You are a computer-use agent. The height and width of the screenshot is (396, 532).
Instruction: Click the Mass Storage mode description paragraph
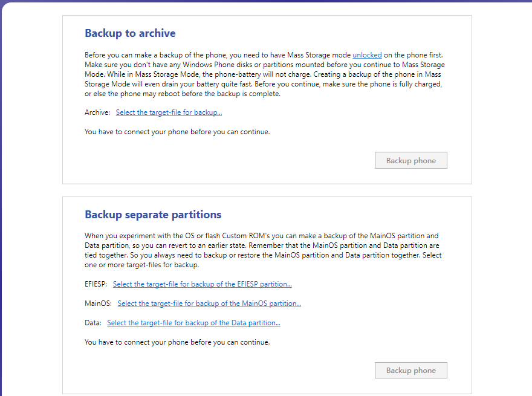click(x=264, y=74)
